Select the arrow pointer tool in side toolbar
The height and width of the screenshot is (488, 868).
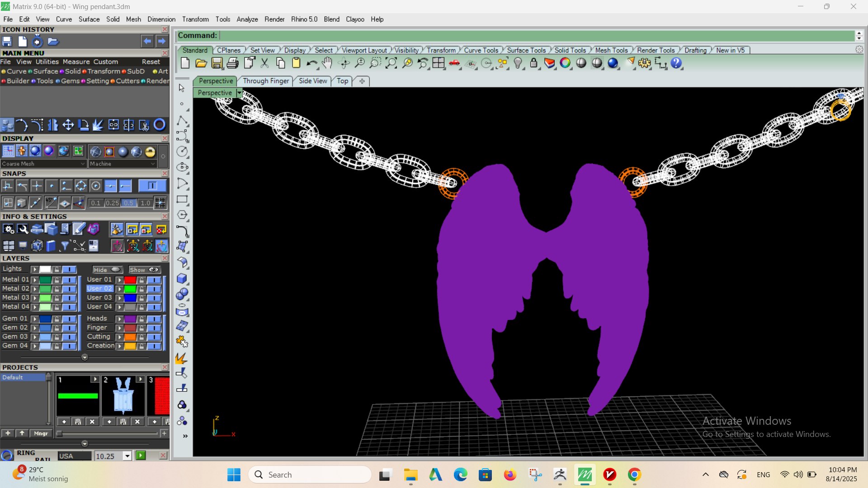[182, 88]
